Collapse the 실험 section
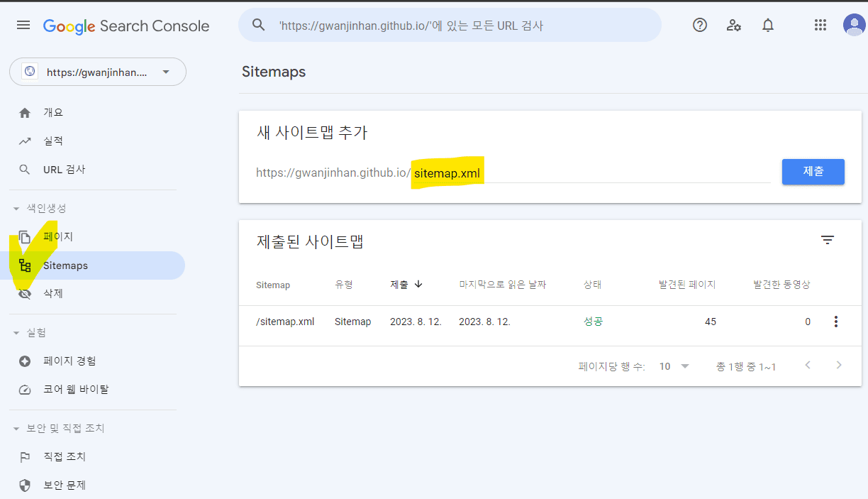The height and width of the screenshot is (499, 868). 16,333
